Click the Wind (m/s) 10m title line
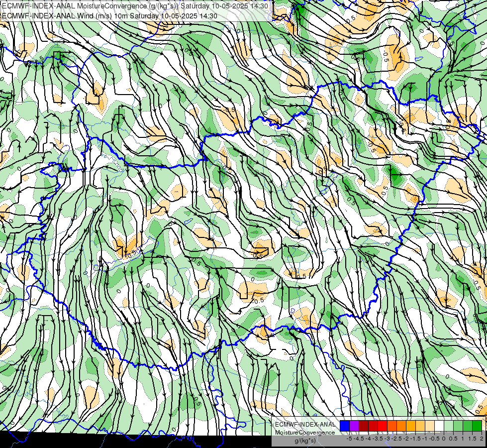The image size is (487, 448). 109,15
